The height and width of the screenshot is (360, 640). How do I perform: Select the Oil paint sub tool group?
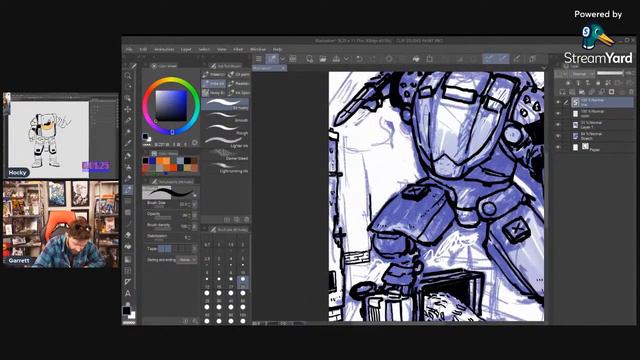pyautogui.click(x=238, y=74)
